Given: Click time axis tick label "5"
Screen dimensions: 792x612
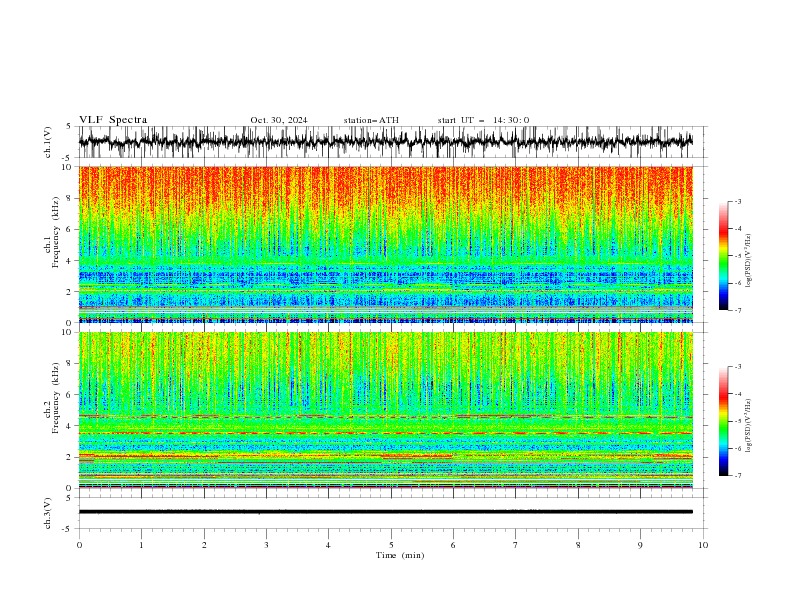Looking at the screenshot, I should coord(391,545).
